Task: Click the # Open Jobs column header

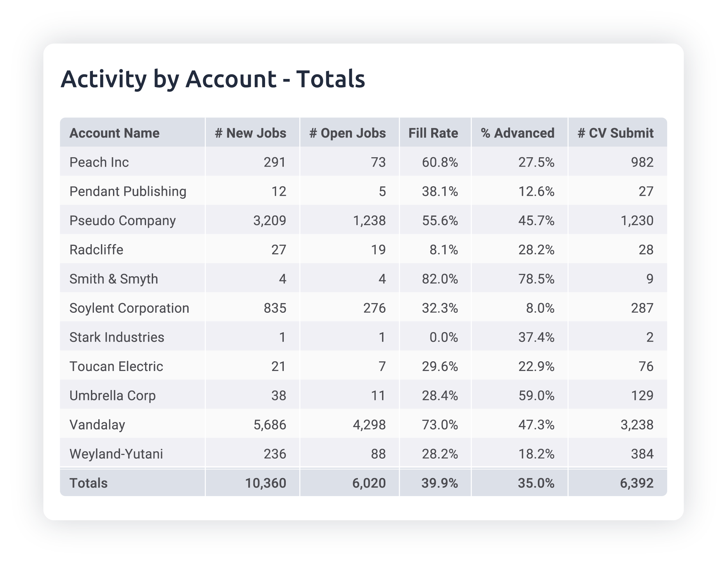Action: point(348,133)
